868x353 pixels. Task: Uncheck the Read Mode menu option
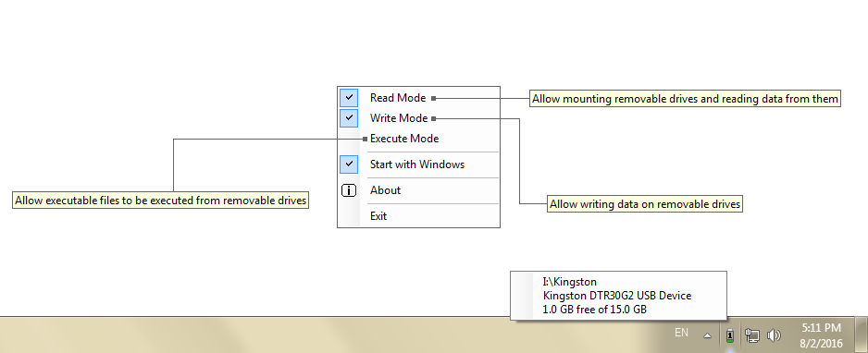coord(419,98)
